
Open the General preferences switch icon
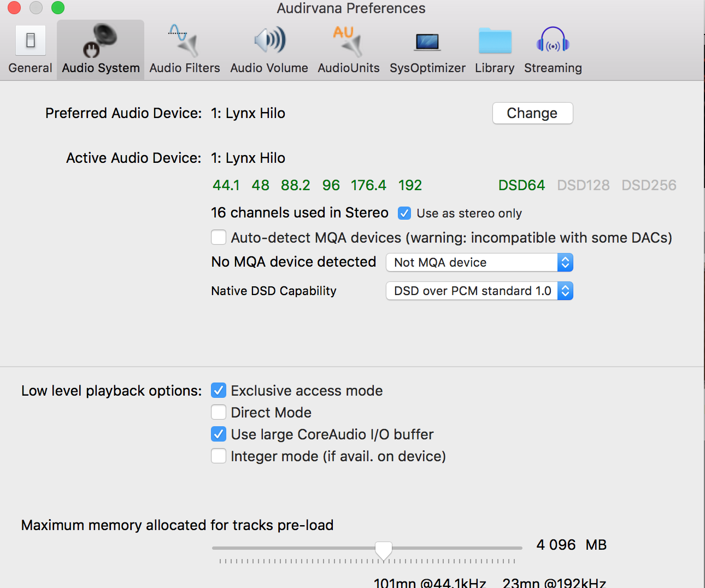tap(31, 41)
